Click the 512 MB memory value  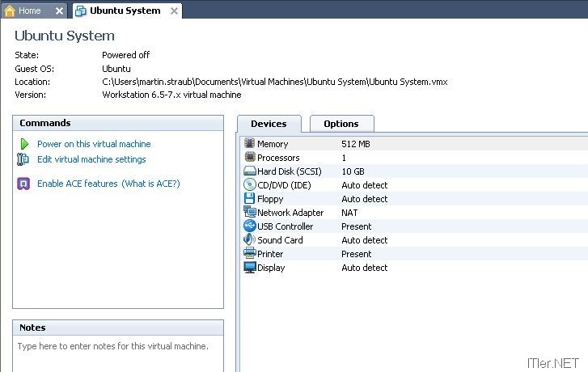tap(356, 144)
